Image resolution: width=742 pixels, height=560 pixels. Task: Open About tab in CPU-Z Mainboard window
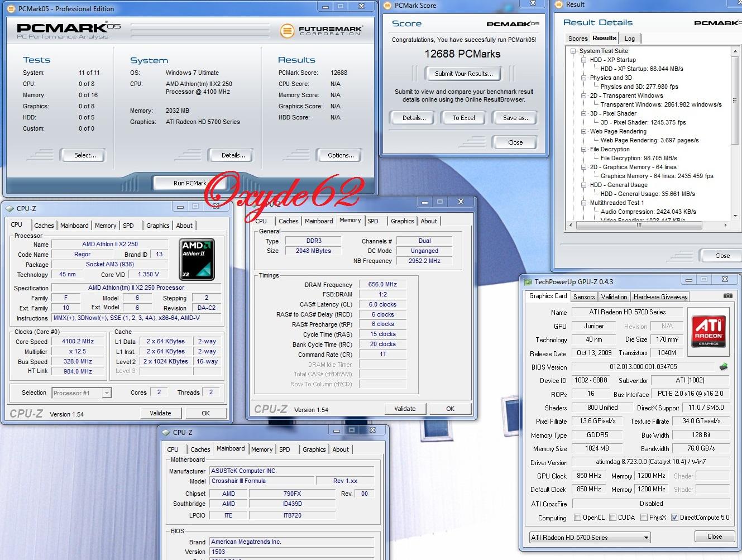(341, 449)
